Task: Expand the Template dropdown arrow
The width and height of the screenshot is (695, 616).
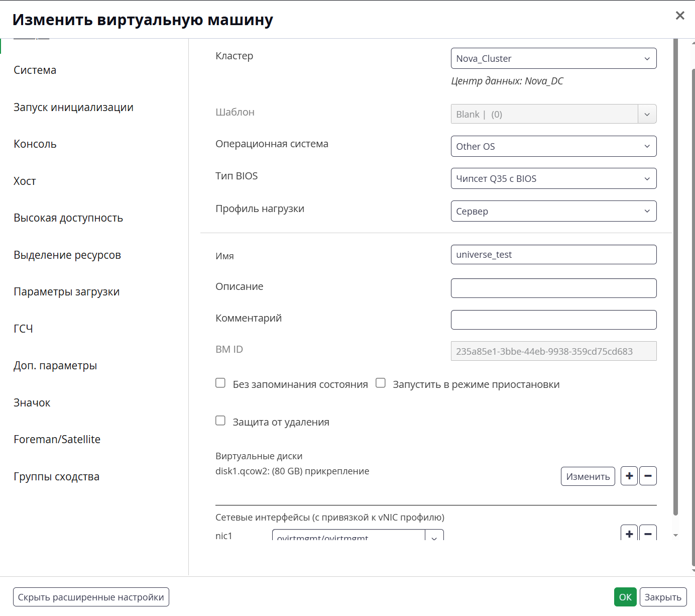Action: (647, 114)
